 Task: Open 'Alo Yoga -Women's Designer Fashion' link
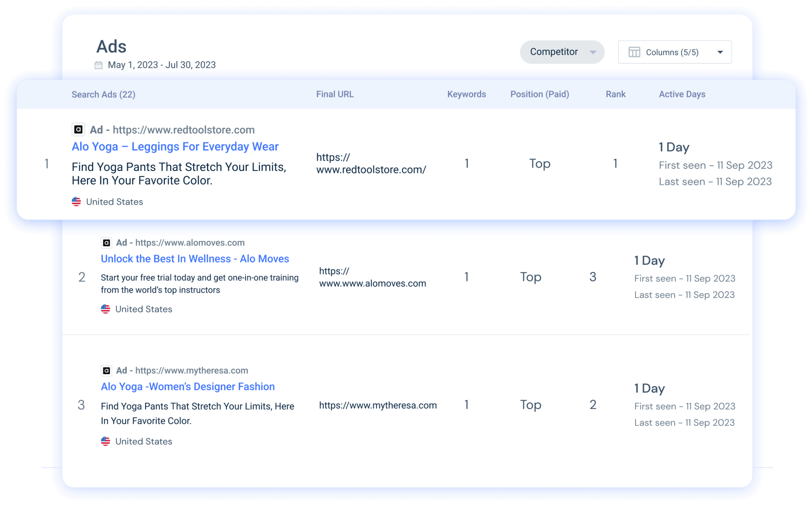click(188, 387)
